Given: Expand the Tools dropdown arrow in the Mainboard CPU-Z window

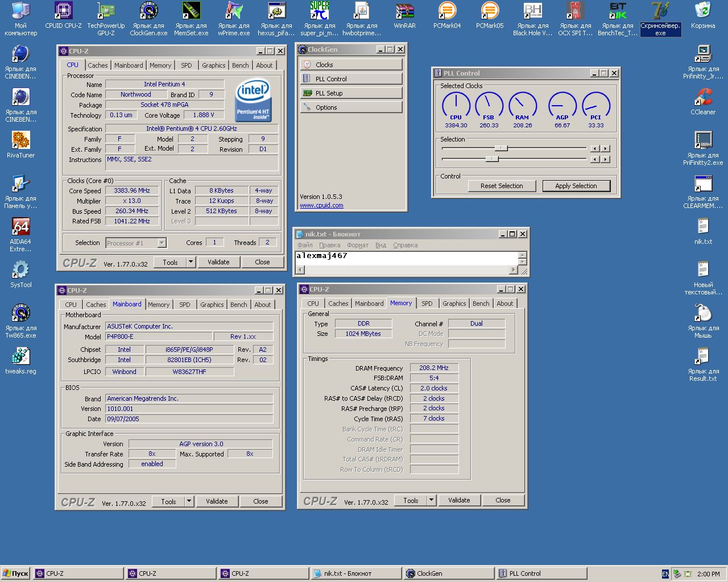Looking at the screenshot, I should pos(189,501).
